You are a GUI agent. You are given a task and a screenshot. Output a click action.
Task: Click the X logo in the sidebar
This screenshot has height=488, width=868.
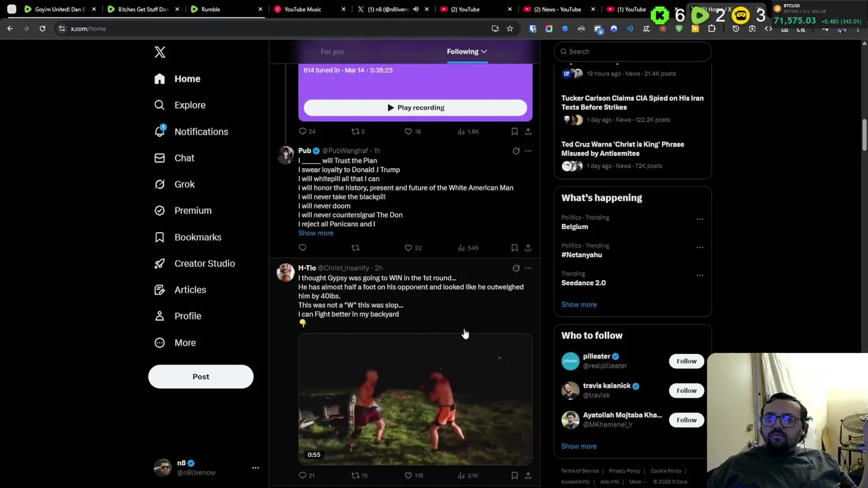pos(160,52)
